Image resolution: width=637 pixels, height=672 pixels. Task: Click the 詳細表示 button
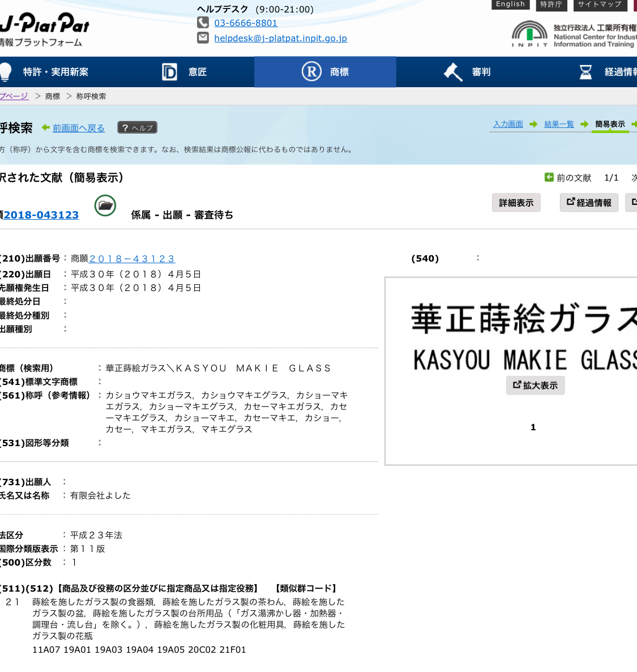[516, 203]
